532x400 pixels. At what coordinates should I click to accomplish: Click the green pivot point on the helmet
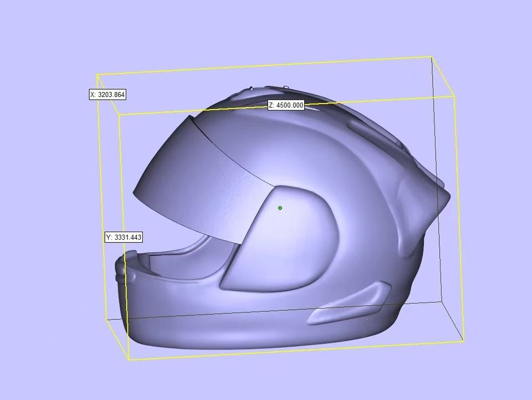coord(280,208)
